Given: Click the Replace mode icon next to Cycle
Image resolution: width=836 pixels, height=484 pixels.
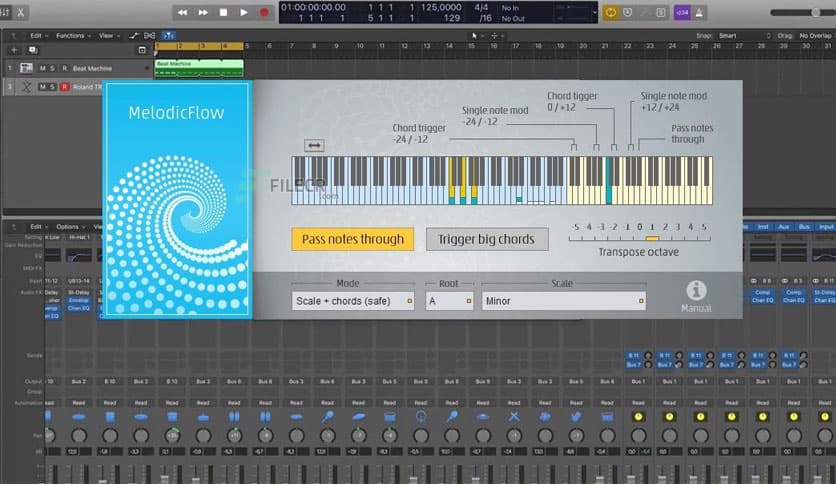Looking at the screenshot, I should point(628,12).
